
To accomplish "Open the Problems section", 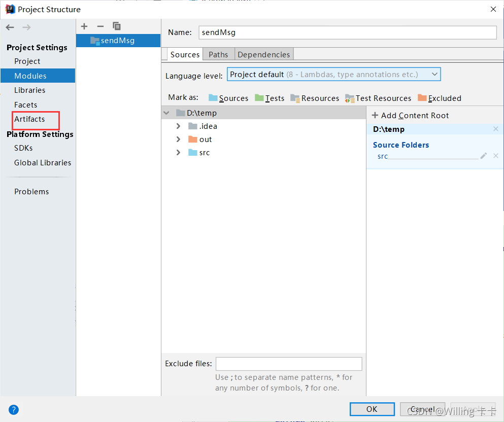I will pyautogui.click(x=31, y=192).
